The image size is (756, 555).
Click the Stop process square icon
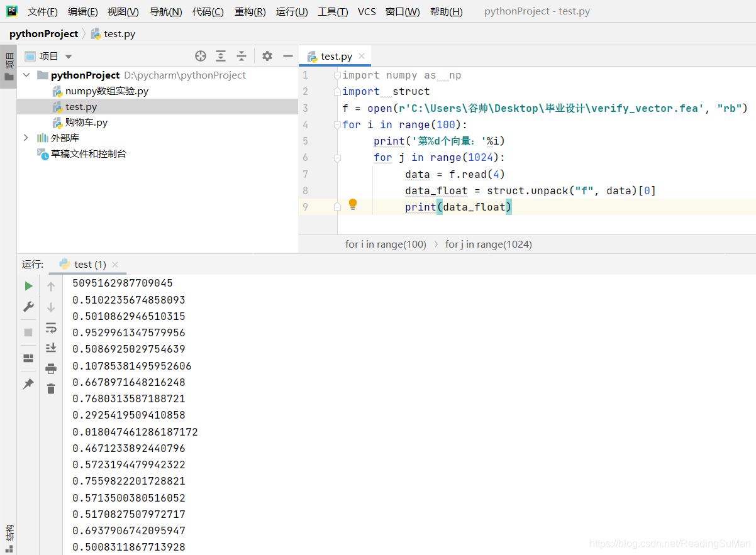click(x=28, y=332)
